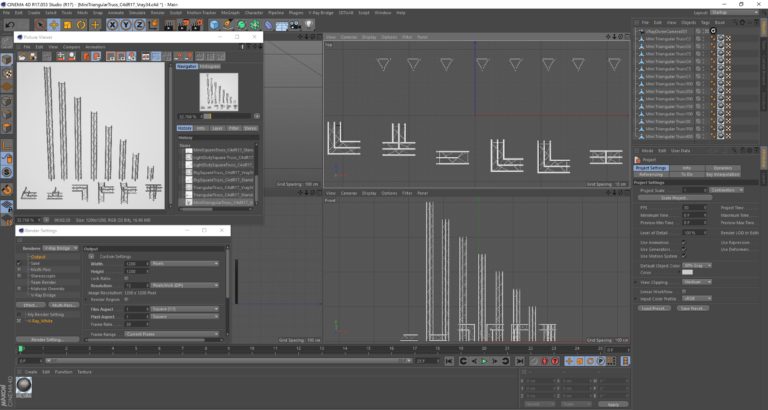Toggle the Use Animation checkbox

click(x=684, y=242)
